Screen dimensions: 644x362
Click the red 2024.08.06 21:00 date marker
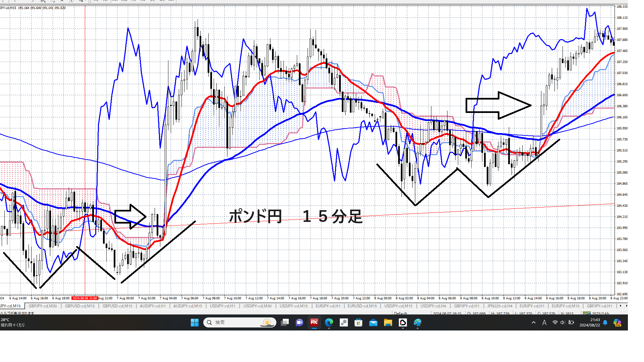pos(85,298)
